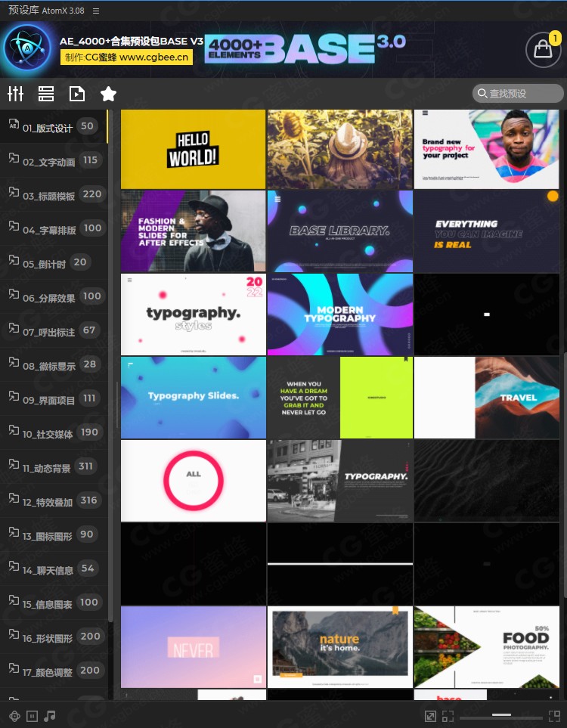Select the pink gradient NEVER thumbnail
Viewport: 567px width, 728px height.
(x=194, y=647)
